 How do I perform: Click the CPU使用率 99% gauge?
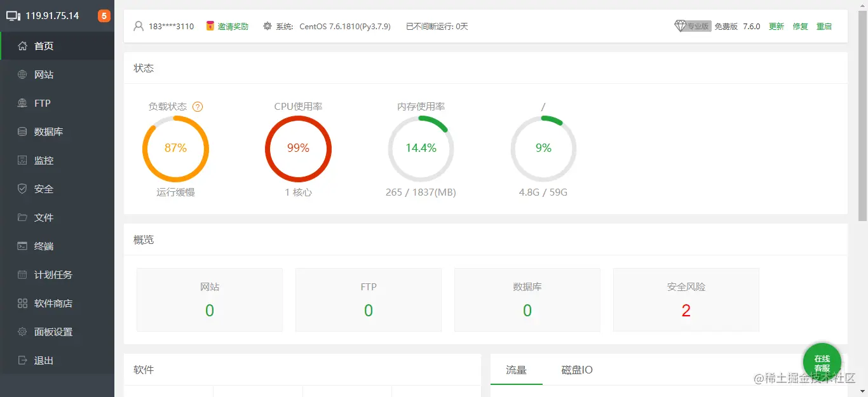pyautogui.click(x=298, y=149)
